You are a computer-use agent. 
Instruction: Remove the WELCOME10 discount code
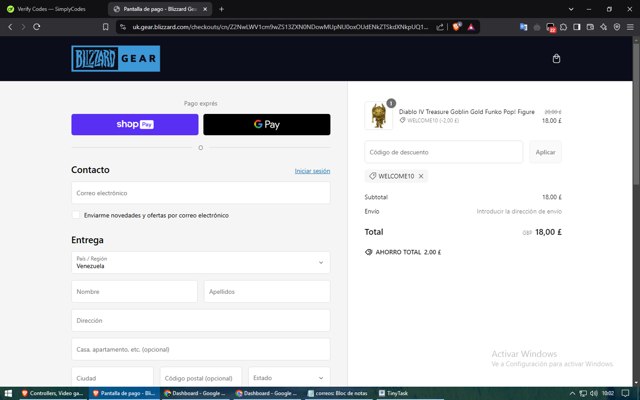(421, 176)
